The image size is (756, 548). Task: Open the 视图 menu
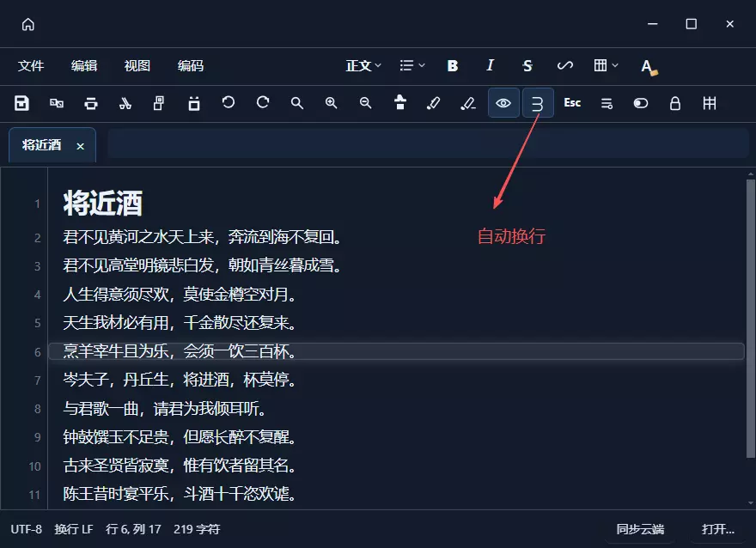(x=137, y=65)
